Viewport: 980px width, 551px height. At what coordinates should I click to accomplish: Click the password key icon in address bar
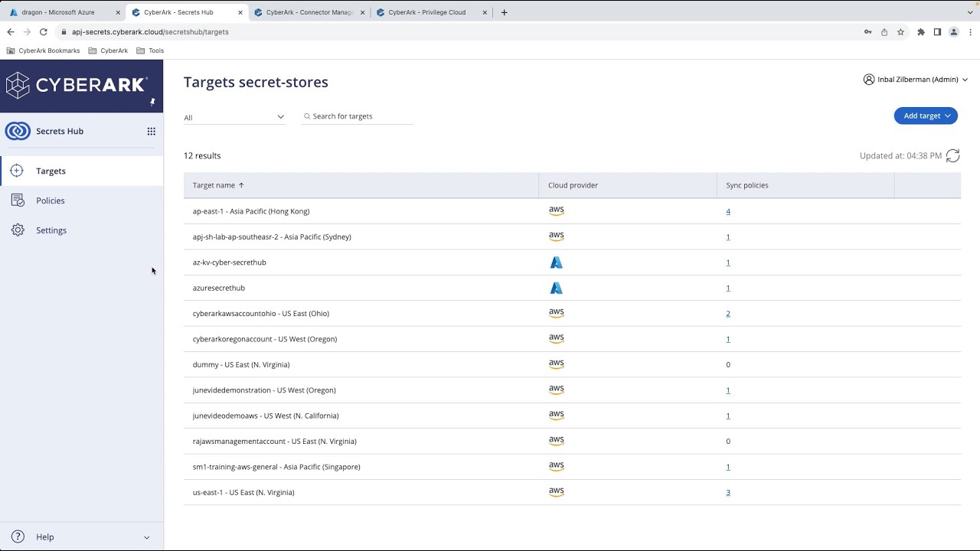[x=867, y=32]
